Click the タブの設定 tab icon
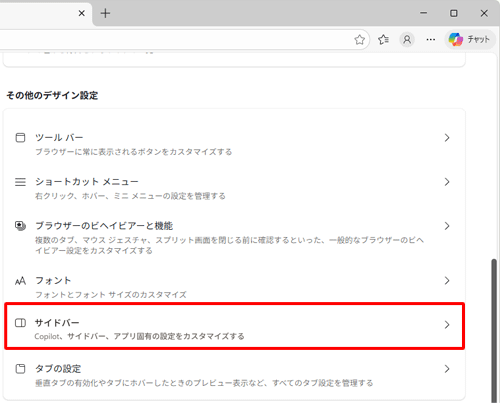500x403 pixels. [20, 369]
